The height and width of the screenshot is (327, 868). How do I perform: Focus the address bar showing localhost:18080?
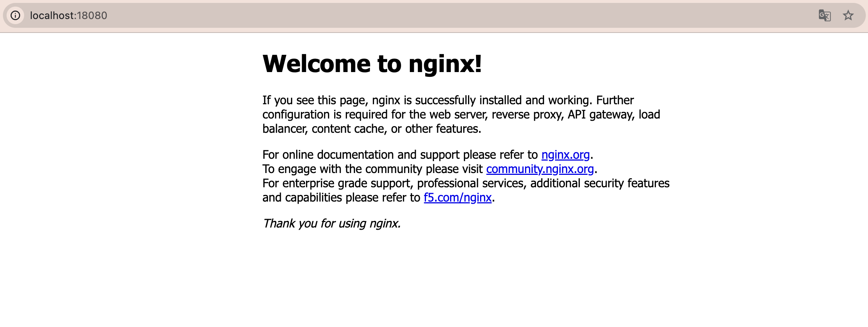pyautogui.click(x=434, y=15)
